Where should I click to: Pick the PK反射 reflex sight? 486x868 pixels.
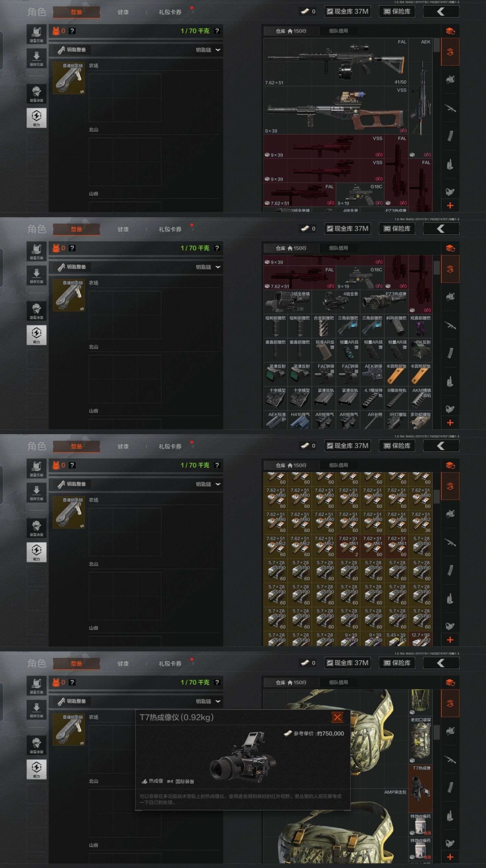tap(421, 351)
